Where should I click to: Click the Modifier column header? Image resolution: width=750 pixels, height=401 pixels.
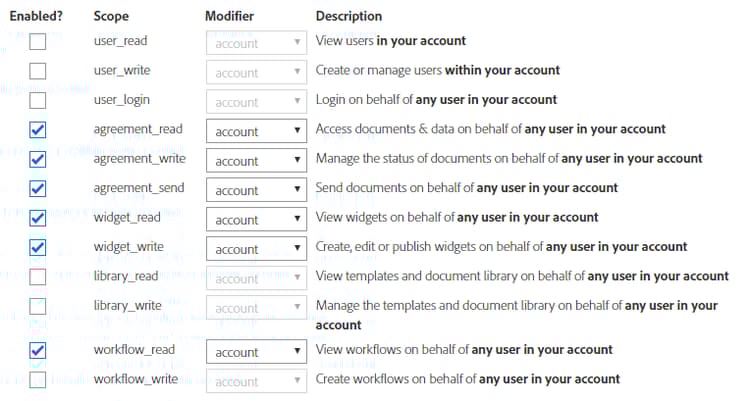(229, 16)
